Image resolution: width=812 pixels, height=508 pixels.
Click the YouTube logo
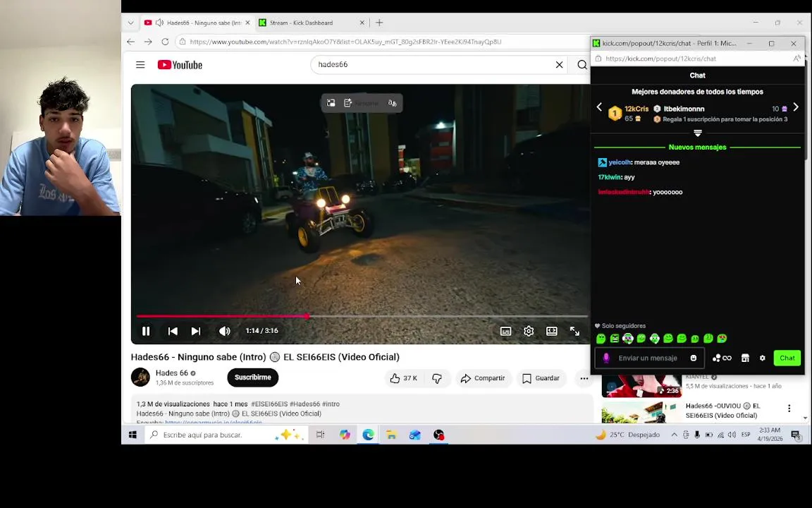click(180, 65)
